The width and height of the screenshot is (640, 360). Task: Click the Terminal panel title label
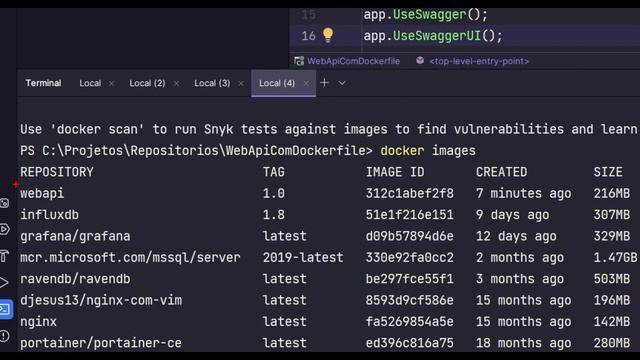tap(43, 83)
